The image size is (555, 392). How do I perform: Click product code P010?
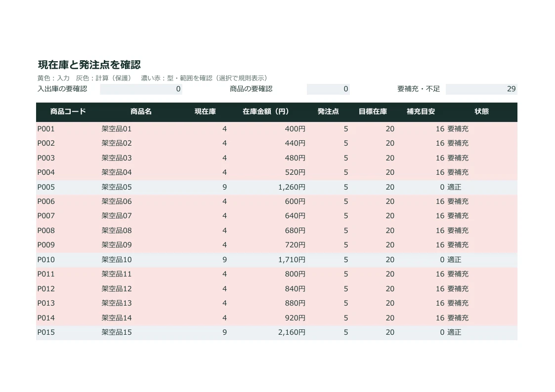pos(46,260)
